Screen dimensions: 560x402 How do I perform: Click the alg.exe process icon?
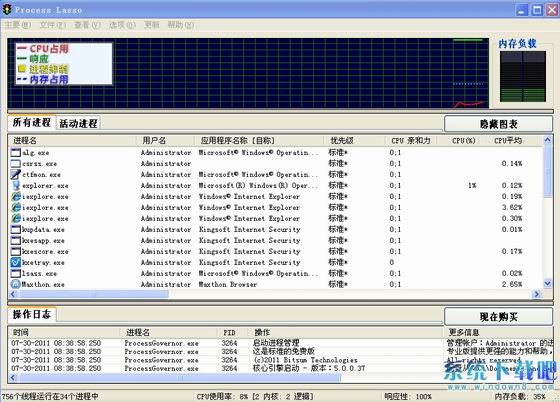[16, 153]
